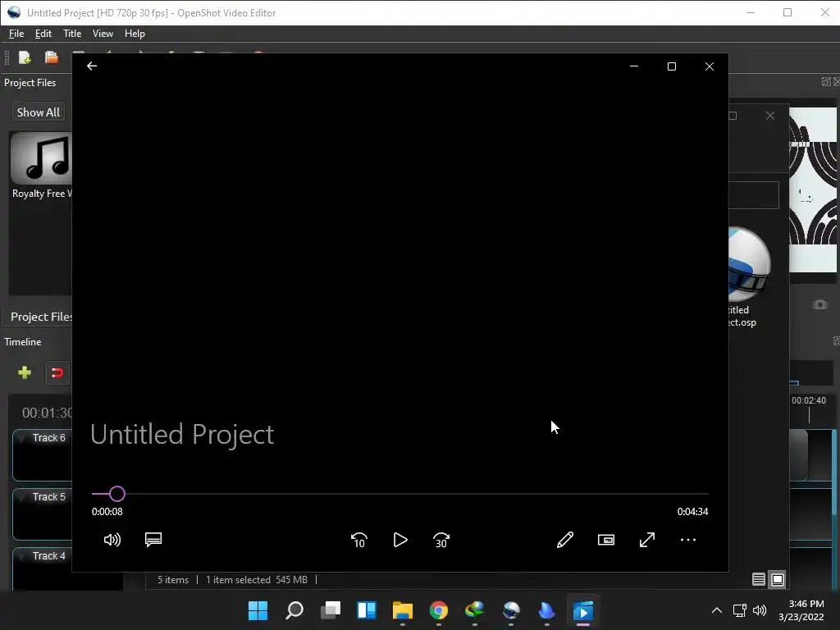Collapse Track 6 chevron in timeline
The height and width of the screenshot is (630, 840).
[22, 438]
